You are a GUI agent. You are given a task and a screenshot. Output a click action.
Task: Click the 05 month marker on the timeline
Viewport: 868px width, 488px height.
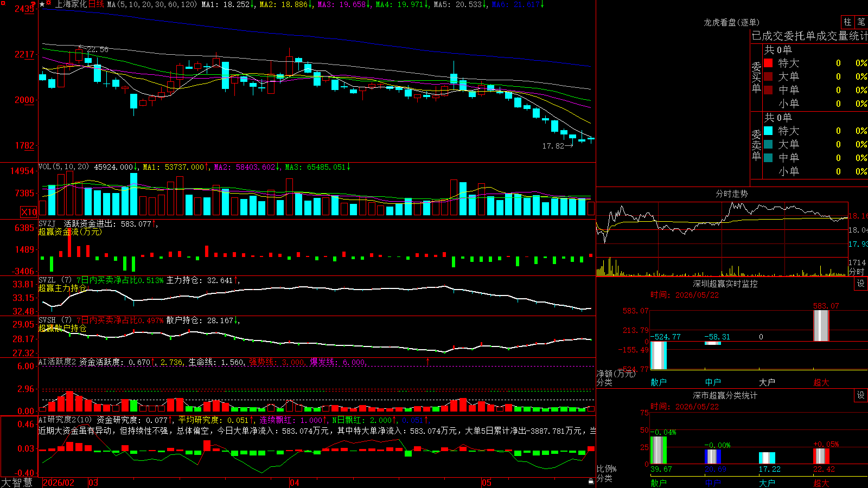tap(487, 483)
